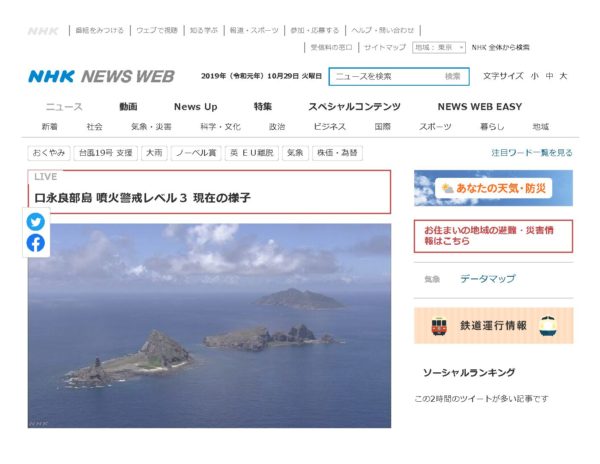
Task: Click the 株価・為替 keyword tag
Action: click(337, 153)
